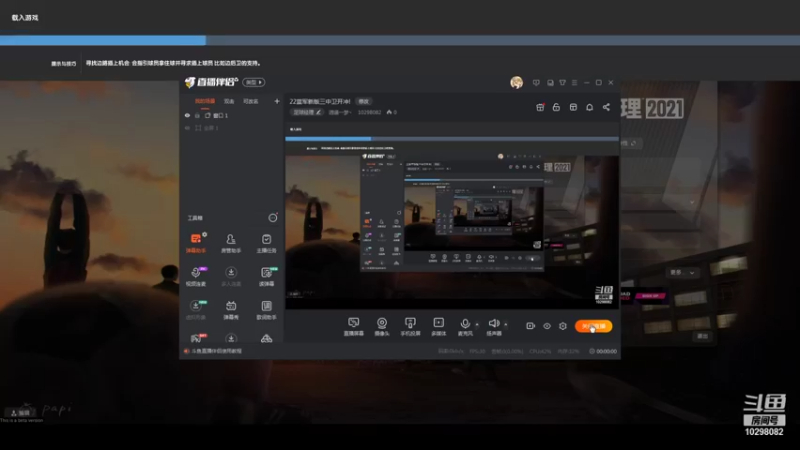Open the gift box icon with red dot
The width and height of the screenshot is (800, 450).
(540, 107)
